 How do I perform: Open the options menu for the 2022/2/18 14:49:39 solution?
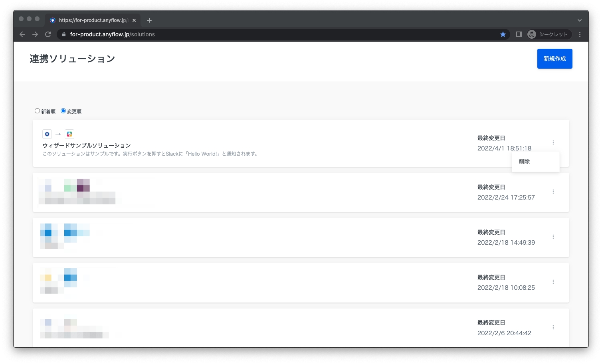(553, 237)
